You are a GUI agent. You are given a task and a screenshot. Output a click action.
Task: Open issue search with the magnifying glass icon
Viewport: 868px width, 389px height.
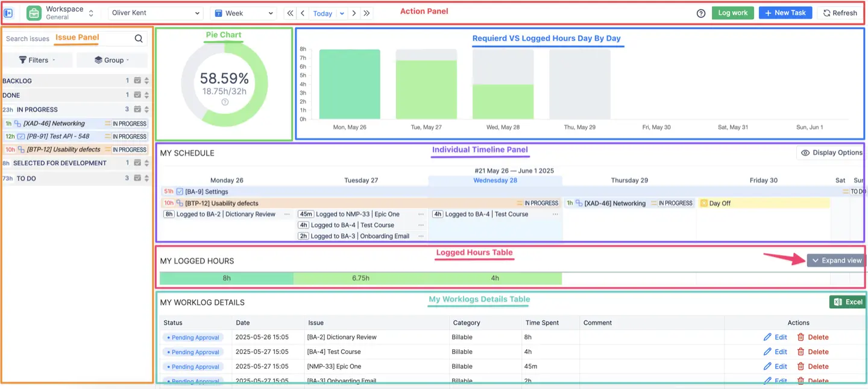tap(139, 38)
